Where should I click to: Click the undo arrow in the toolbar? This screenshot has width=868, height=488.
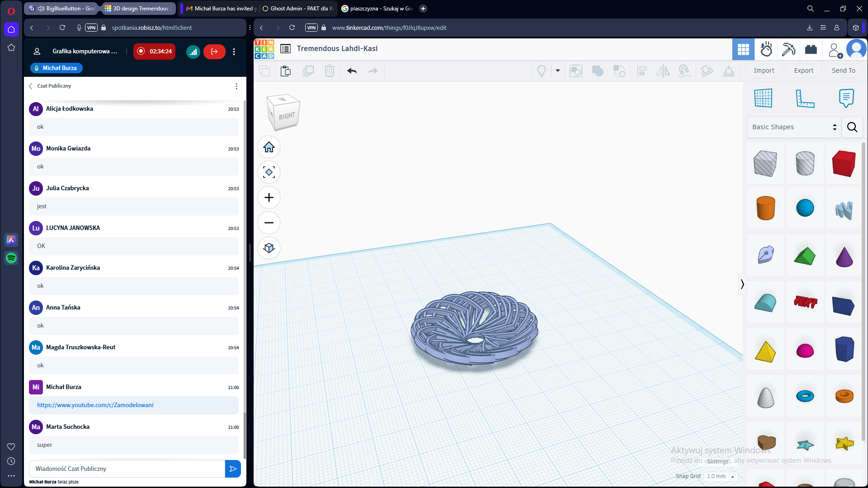point(352,71)
